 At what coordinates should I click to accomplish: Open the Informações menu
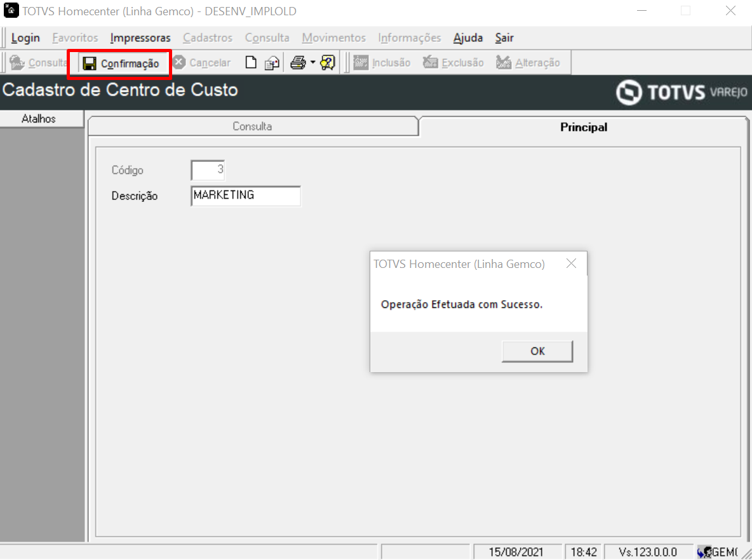click(x=409, y=38)
